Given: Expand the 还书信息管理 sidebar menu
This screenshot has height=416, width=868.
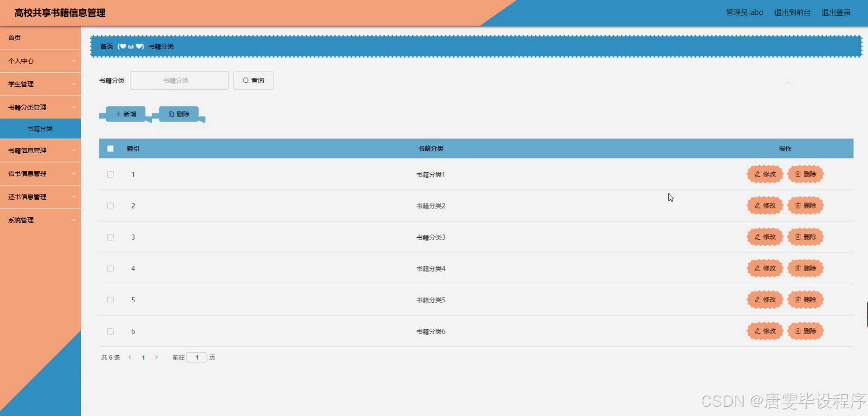Looking at the screenshot, I should (40, 197).
